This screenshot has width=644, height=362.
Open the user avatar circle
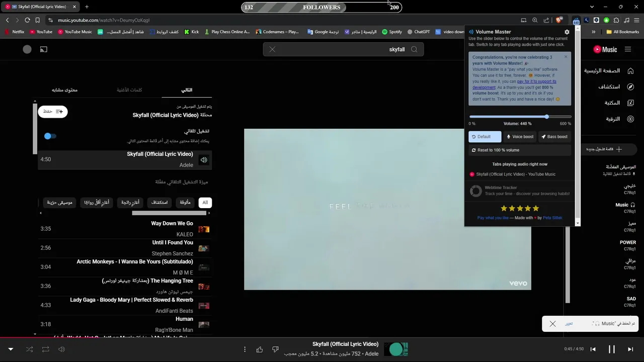coord(27,49)
